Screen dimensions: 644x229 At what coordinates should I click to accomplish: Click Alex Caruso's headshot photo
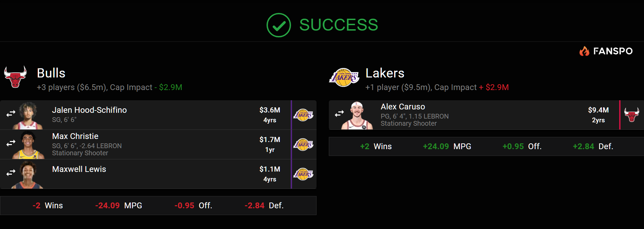[x=357, y=116]
